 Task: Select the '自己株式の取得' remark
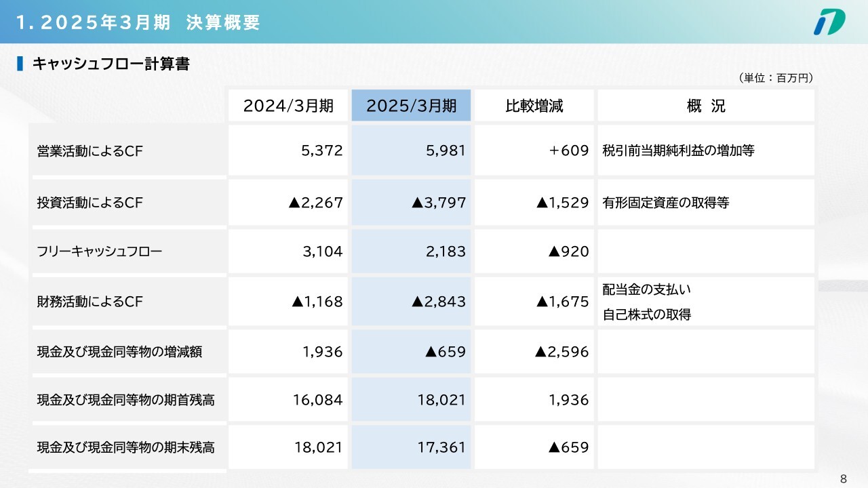(646, 314)
